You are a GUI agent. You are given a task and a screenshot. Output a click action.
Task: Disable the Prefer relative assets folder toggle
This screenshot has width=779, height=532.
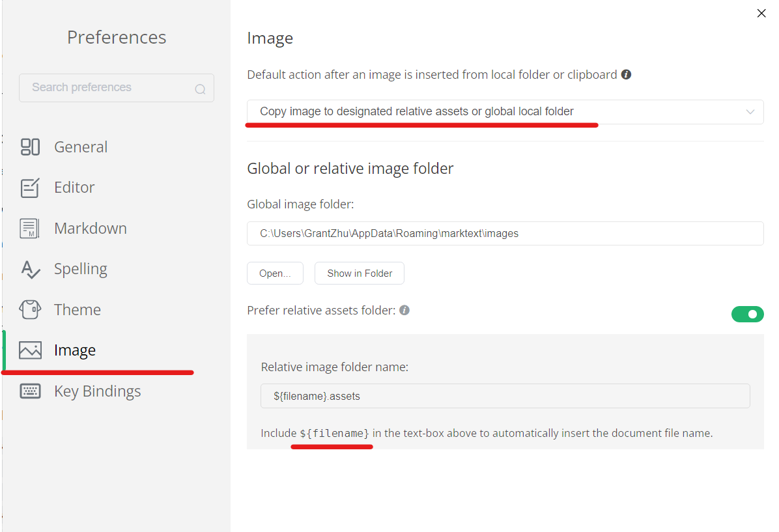pyautogui.click(x=748, y=314)
